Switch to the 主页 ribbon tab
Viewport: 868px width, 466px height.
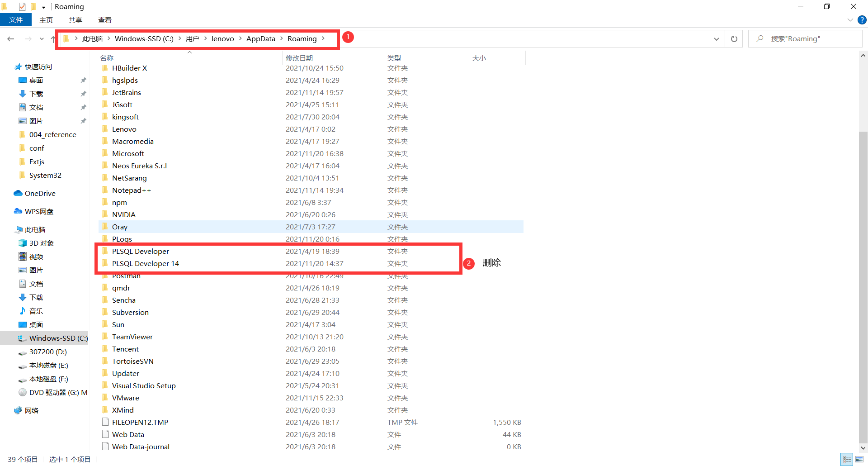coord(46,20)
